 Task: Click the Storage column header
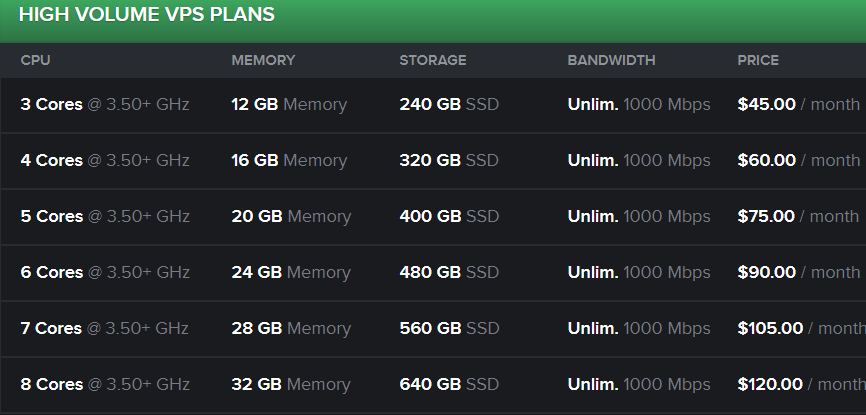click(x=432, y=60)
